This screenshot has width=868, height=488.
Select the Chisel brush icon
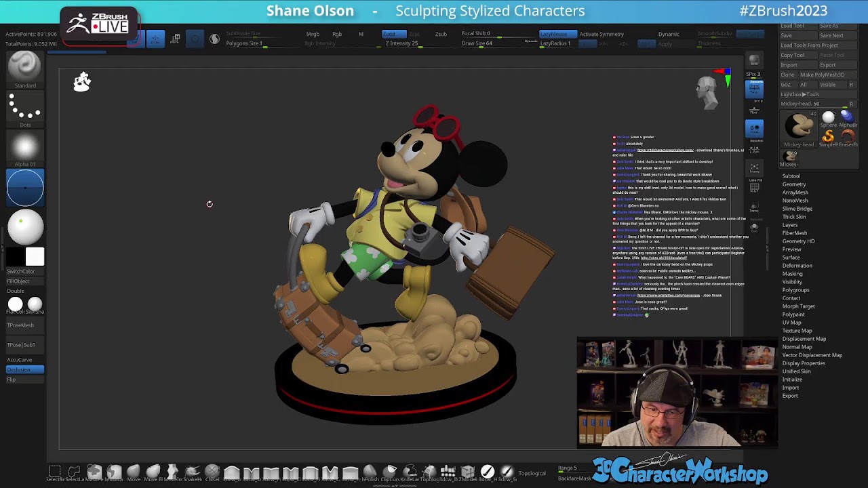pyautogui.click(x=212, y=472)
